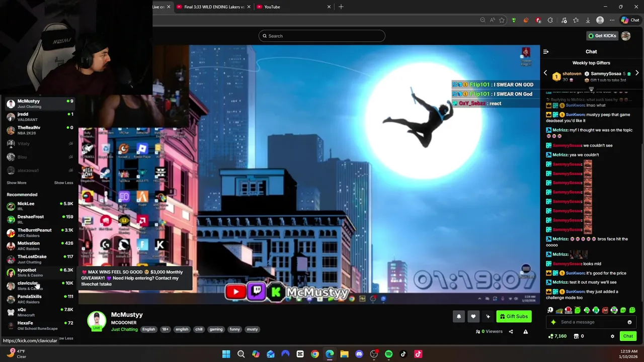Open the browser settings and more menu
The image size is (644, 362).
[612, 20]
